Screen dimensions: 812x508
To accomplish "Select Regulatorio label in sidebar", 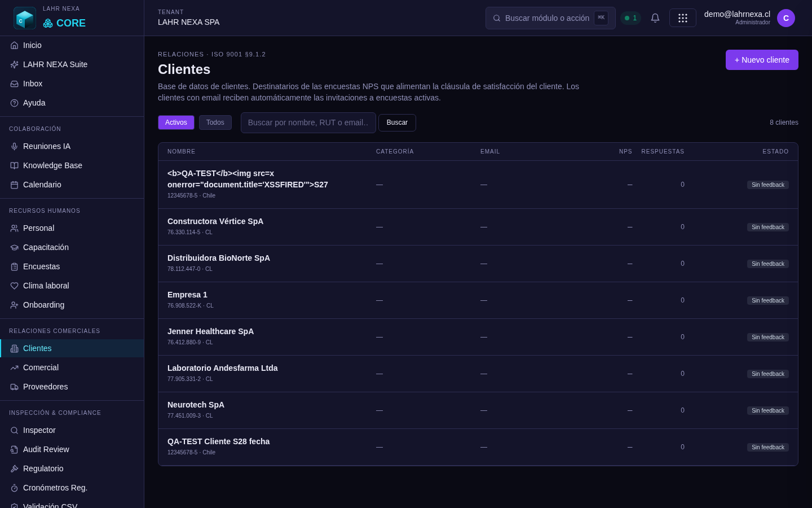I will click(x=43, y=468).
